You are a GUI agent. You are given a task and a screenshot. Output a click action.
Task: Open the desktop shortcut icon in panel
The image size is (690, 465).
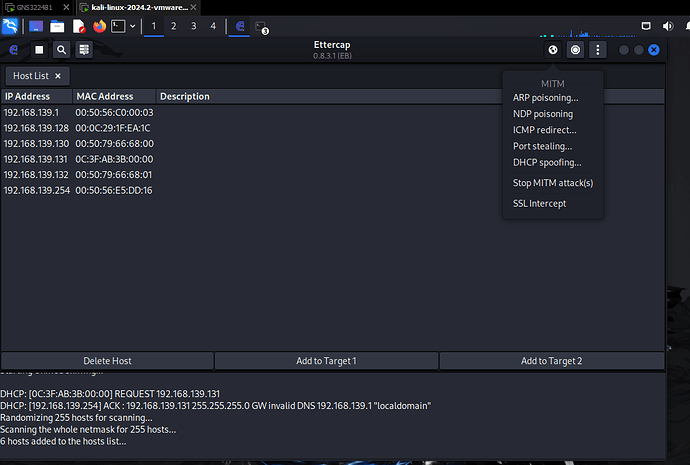(x=36, y=26)
